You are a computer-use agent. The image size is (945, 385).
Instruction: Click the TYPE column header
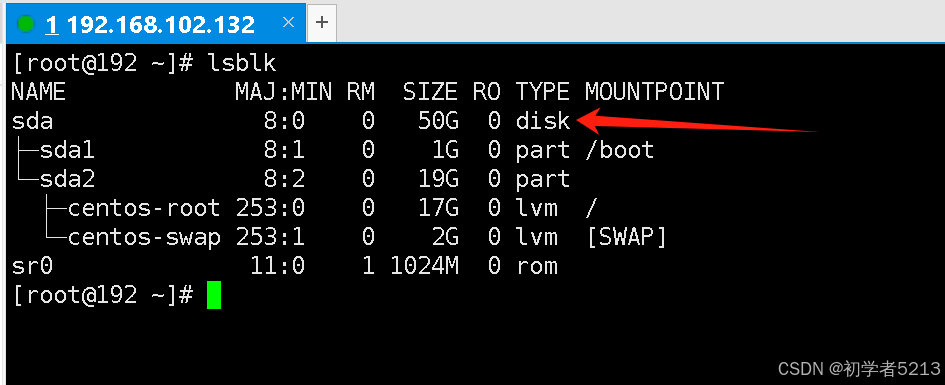coord(542,92)
